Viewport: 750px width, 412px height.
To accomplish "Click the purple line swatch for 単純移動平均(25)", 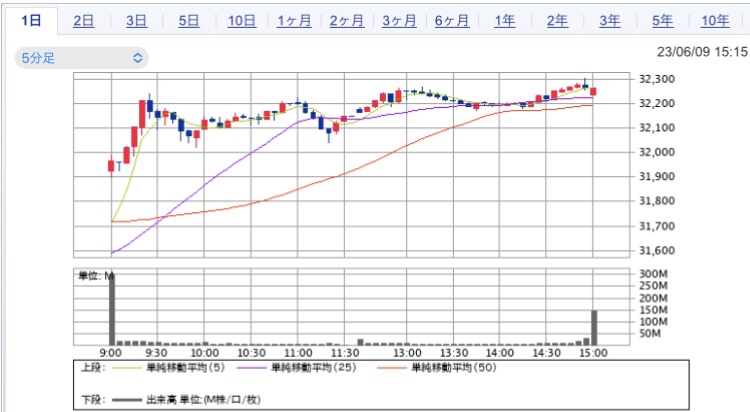I will (252, 368).
